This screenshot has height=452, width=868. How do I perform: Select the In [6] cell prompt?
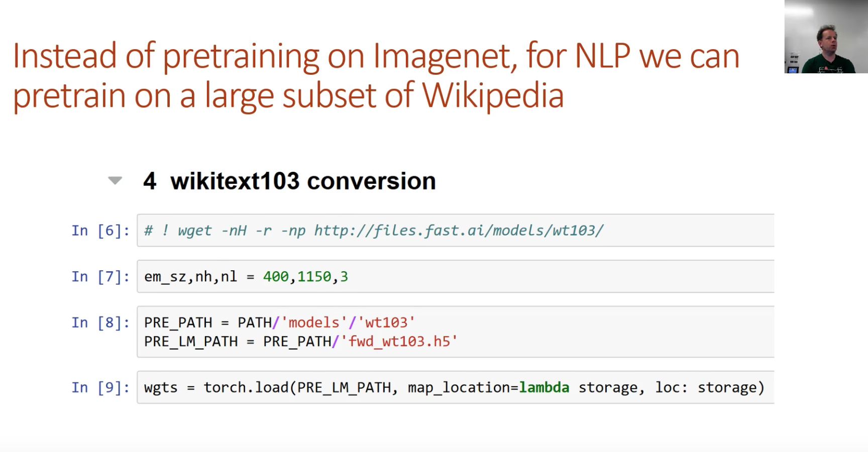point(100,231)
